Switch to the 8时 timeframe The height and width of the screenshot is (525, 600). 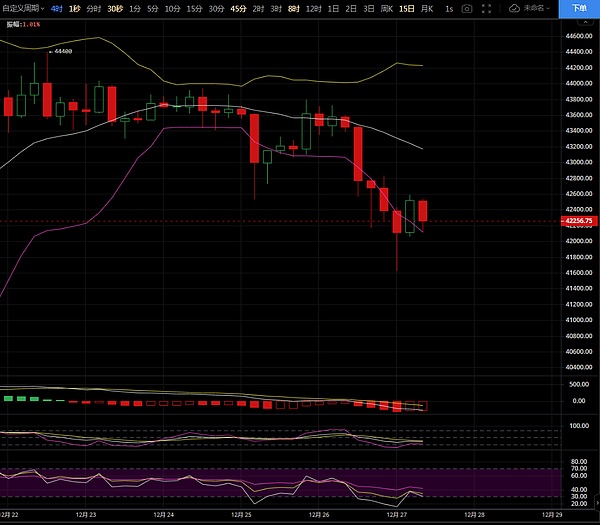click(293, 8)
